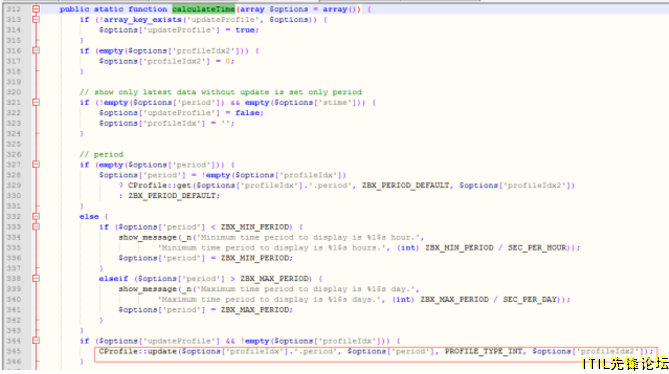Viewport: 669px width, 374px height.
Task: Click line number 345 in the gutter
Action: (14, 351)
